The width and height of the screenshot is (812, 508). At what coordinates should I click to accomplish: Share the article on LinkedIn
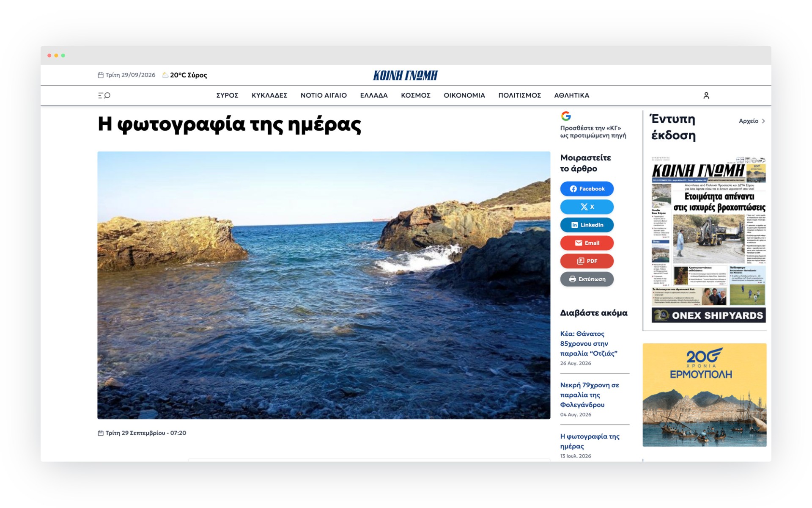(587, 225)
